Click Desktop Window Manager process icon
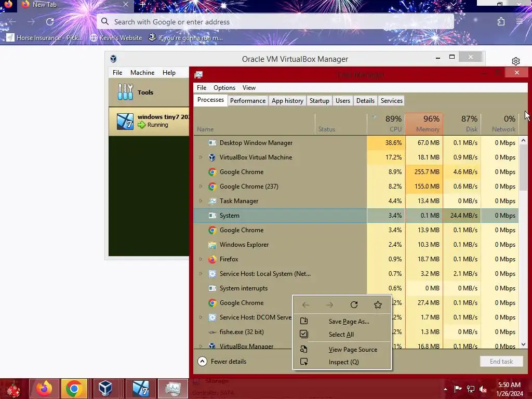 (x=212, y=143)
